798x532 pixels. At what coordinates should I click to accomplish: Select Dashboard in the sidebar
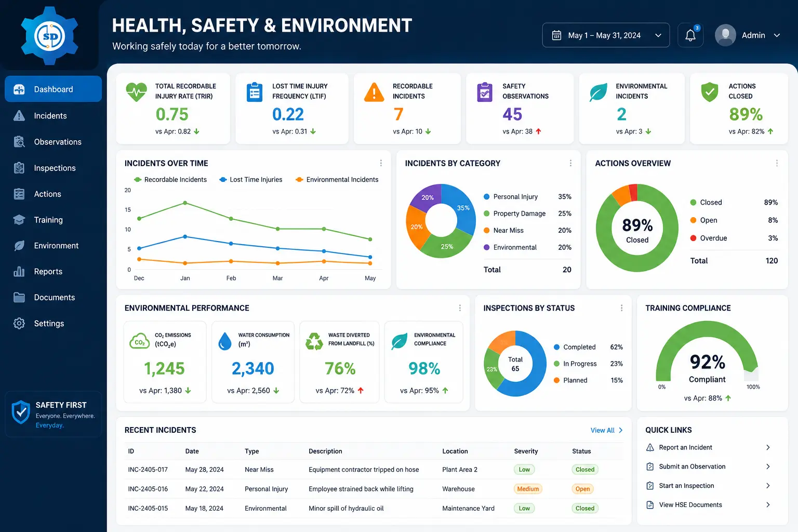tap(53, 89)
